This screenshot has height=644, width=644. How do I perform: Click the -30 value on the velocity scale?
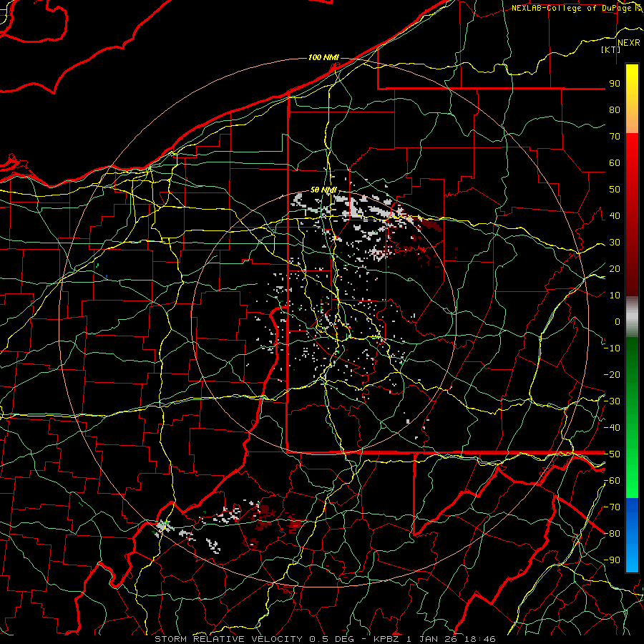pos(612,401)
